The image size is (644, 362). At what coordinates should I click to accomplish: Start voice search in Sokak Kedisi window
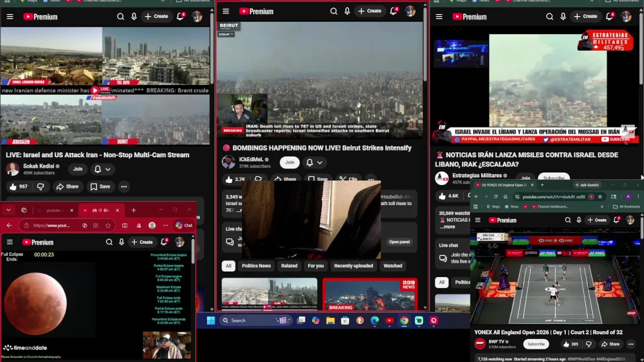(x=134, y=17)
